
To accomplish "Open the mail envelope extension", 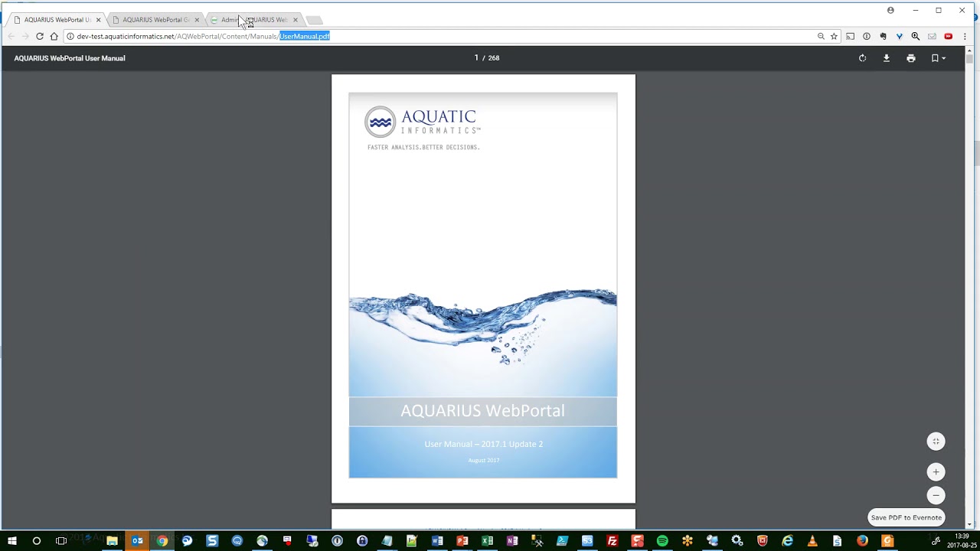I will click(932, 36).
